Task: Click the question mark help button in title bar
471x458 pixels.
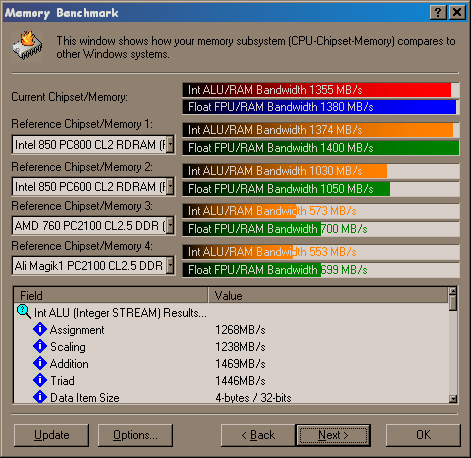Action: click(x=438, y=13)
